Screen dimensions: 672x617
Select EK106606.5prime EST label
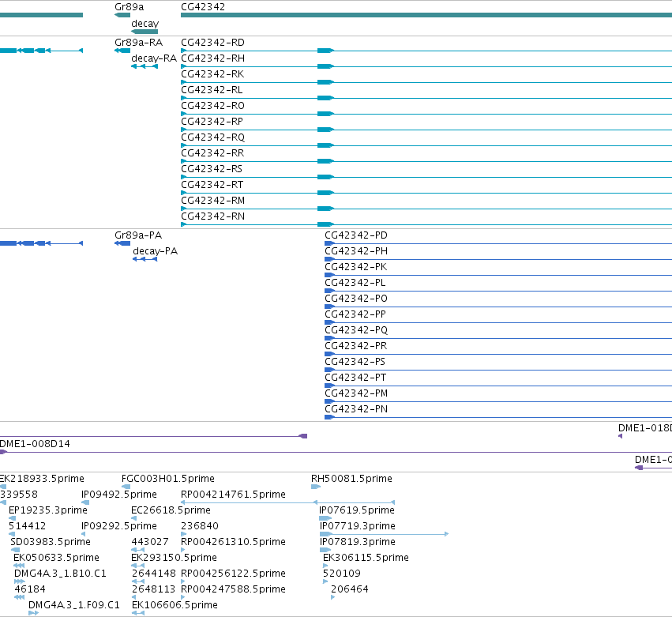click(175, 606)
